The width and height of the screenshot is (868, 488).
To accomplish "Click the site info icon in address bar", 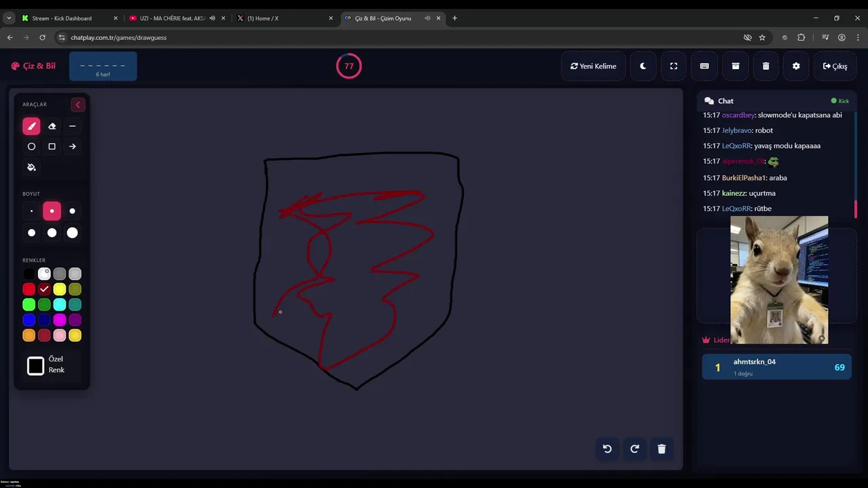I will click(62, 37).
